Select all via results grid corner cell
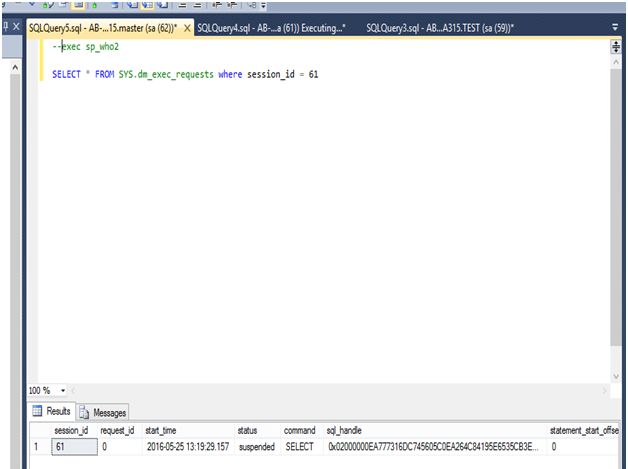628x469 pixels. click(x=40, y=431)
